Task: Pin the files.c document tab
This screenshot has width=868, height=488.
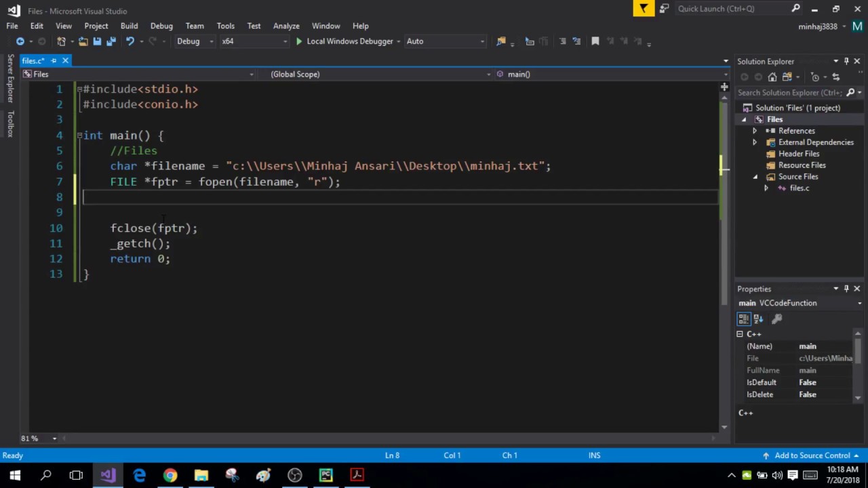Action: (54, 61)
